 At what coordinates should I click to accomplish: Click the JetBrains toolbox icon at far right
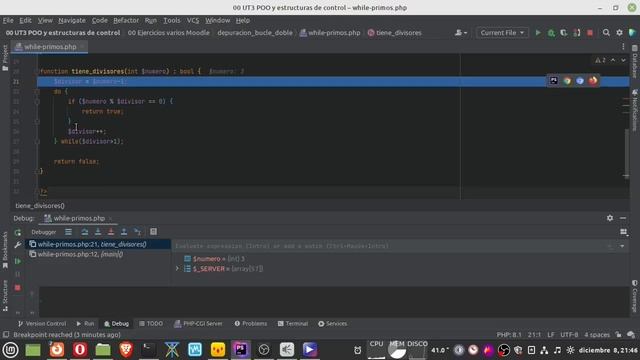[x=632, y=33]
